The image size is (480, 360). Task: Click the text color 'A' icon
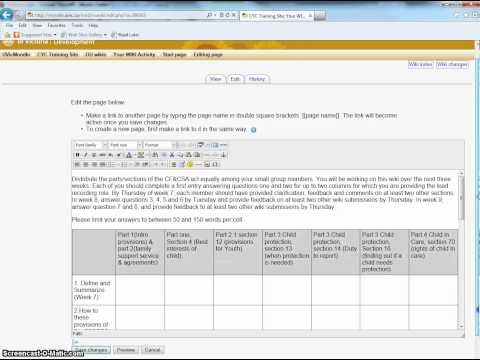pos(129,155)
